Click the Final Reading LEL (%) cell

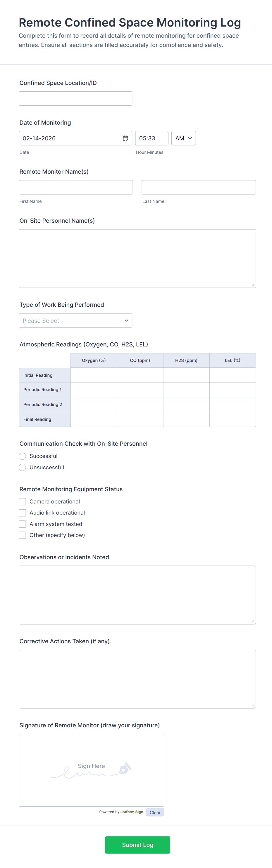pos(232,419)
